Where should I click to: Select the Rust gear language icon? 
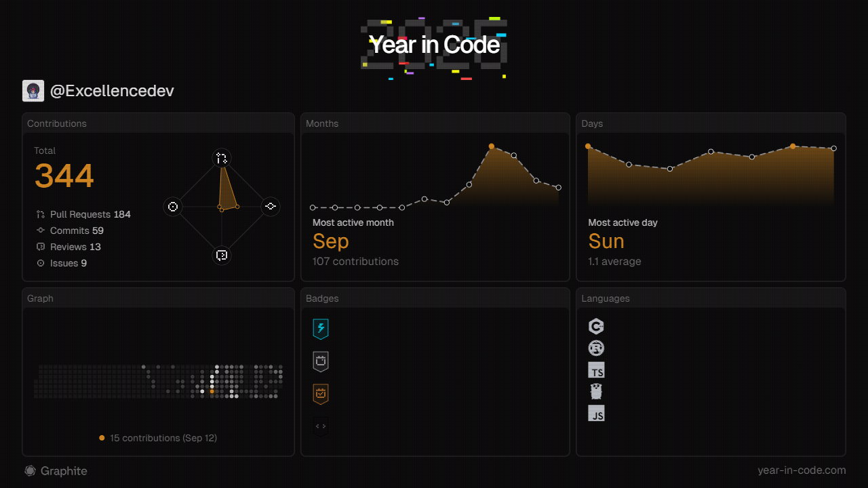click(x=596, y=348)
